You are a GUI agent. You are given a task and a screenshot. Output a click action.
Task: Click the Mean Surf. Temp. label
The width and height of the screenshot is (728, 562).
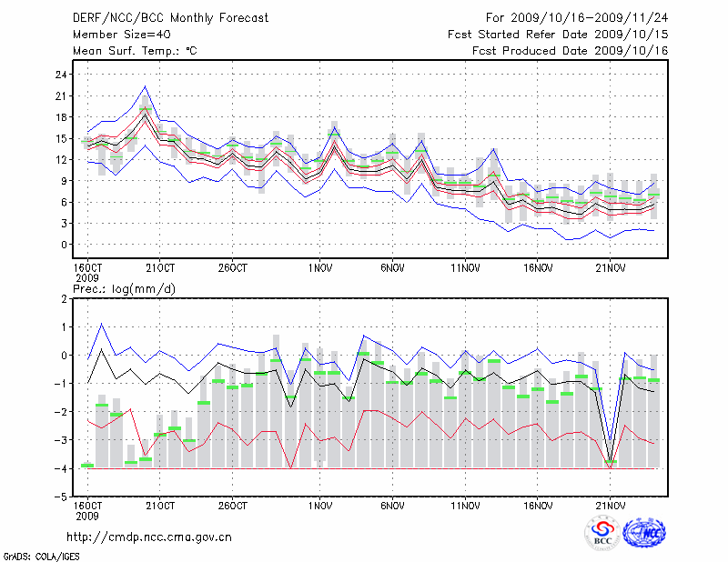click(134, 50)
